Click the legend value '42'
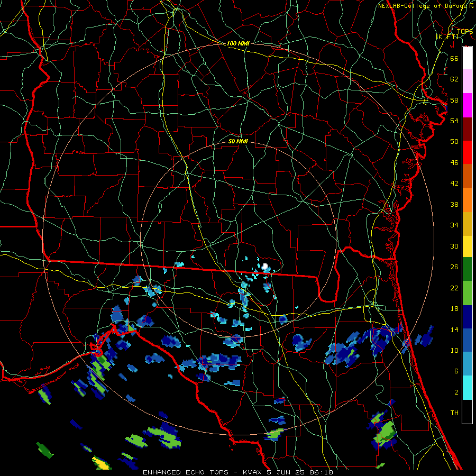 click(x=454, y=184)
